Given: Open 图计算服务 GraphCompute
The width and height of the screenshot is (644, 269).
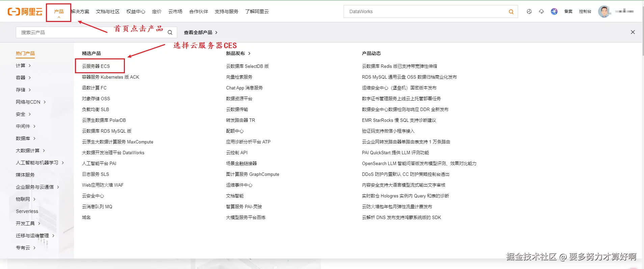Looking at the screenshot, I should click(252, 174).
